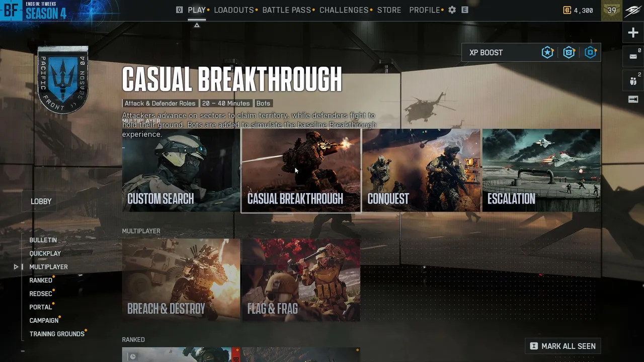Open the Store tab
This screenshot has width=644, height=362.
click(x=389, y=10)
